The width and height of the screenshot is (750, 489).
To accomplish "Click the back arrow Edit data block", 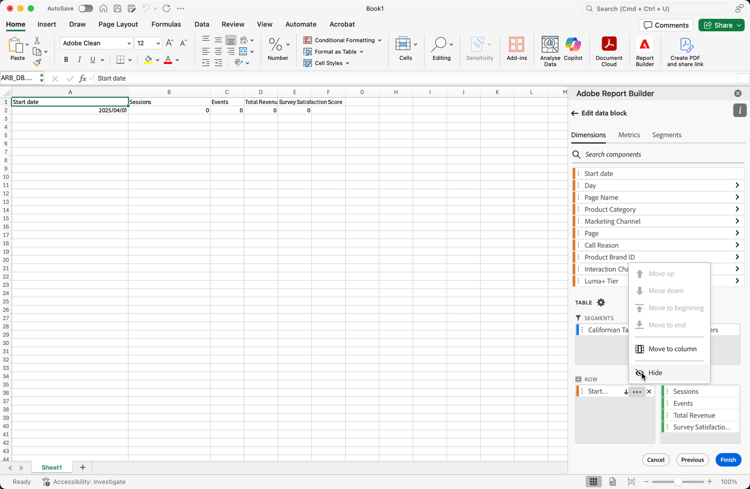I will pos(574,113).
